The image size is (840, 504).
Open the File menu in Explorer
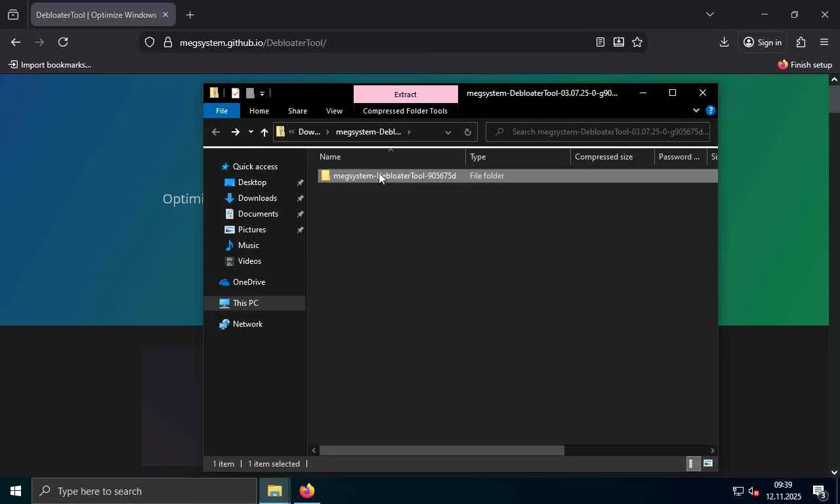click(222, 111)
